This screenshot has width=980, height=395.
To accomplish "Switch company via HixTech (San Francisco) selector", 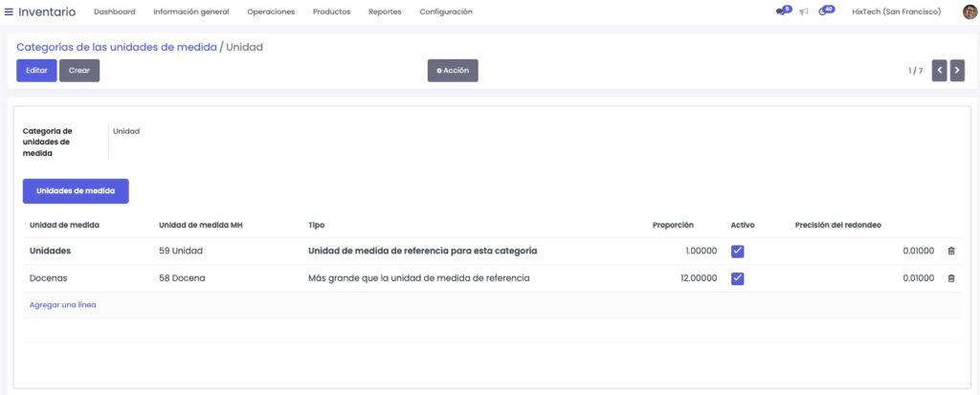I will click(896, 11).
